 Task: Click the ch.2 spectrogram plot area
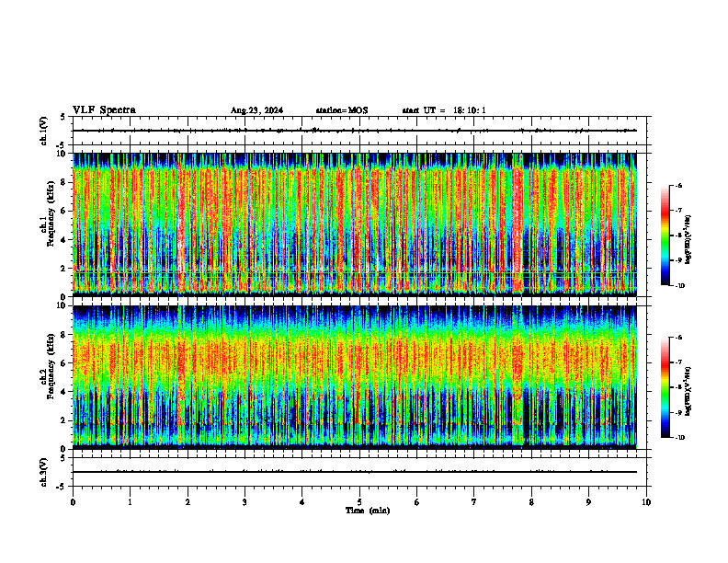click(x=355, y=377)
